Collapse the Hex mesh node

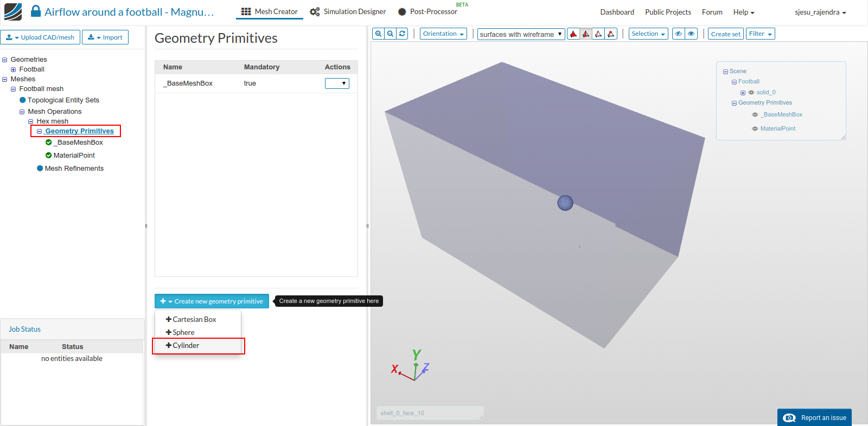pyautogui.click(x=31, y=121)
